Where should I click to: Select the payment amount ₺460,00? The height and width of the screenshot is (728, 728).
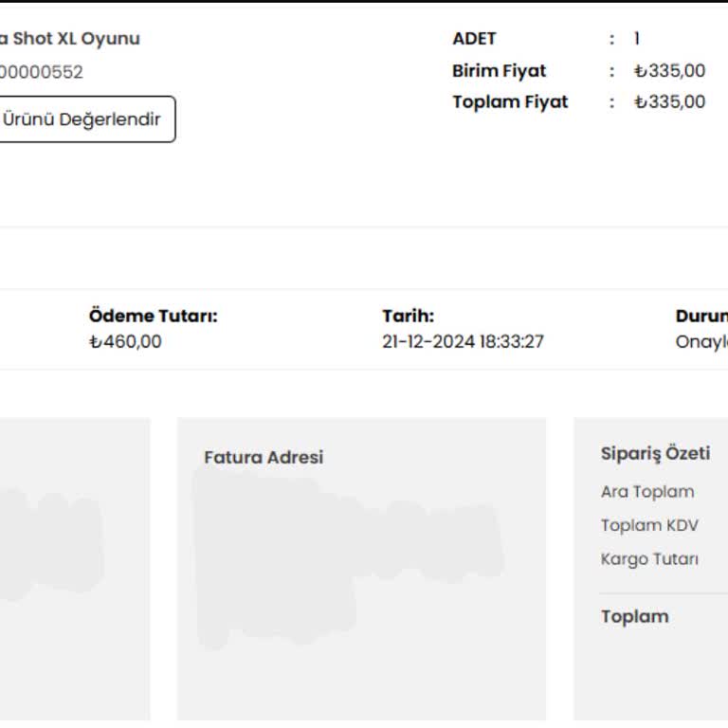pos(125,342)
